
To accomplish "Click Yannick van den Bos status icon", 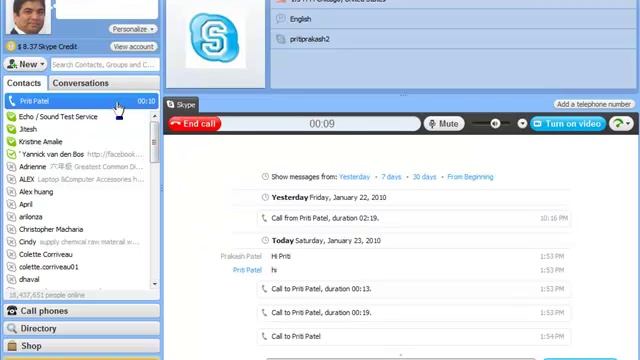I will (x=11, y=154).
